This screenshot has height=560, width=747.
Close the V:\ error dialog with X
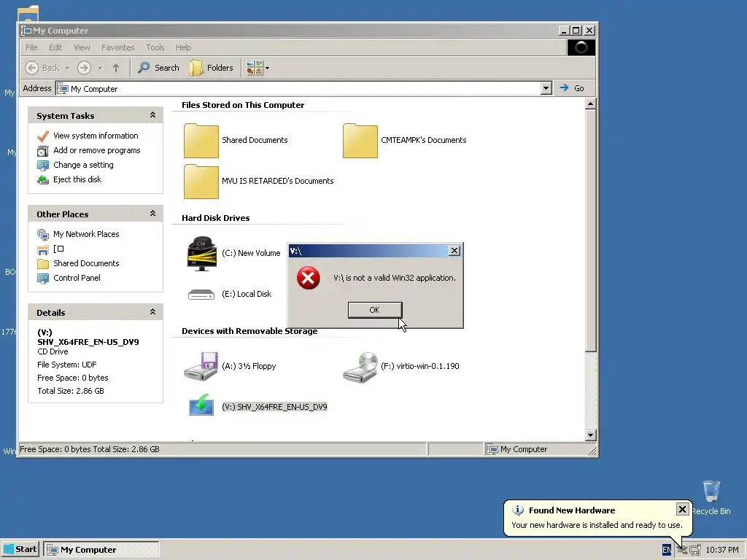coord(454,251)
